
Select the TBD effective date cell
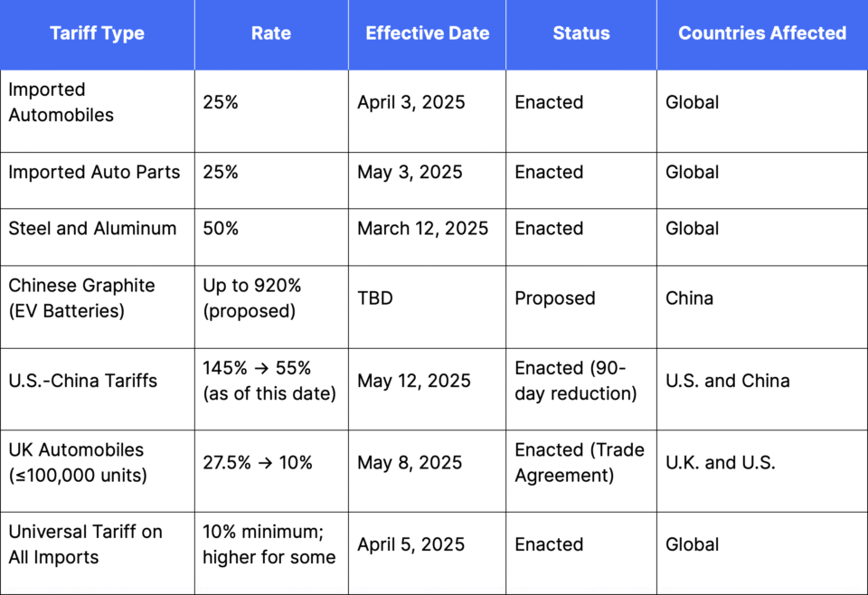pos(428,307)
